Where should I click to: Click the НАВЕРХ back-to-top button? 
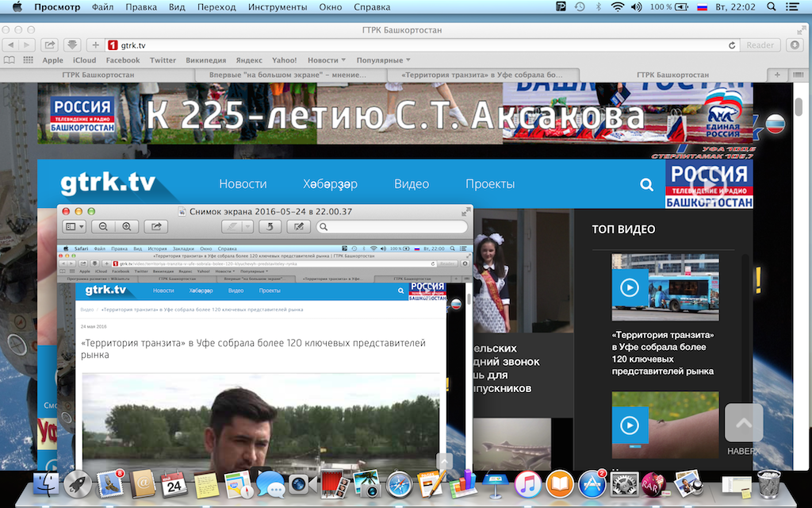[x=743, y=422]
